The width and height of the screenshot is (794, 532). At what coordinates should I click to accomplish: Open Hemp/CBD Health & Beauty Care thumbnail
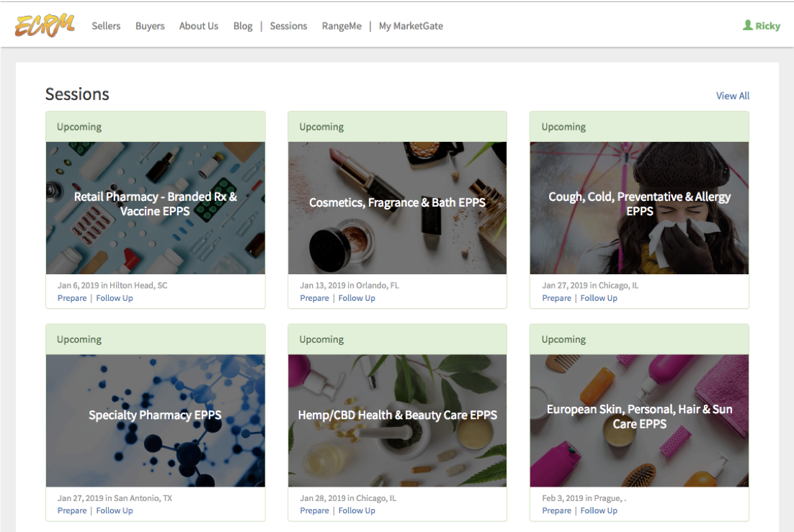point(397,420)
